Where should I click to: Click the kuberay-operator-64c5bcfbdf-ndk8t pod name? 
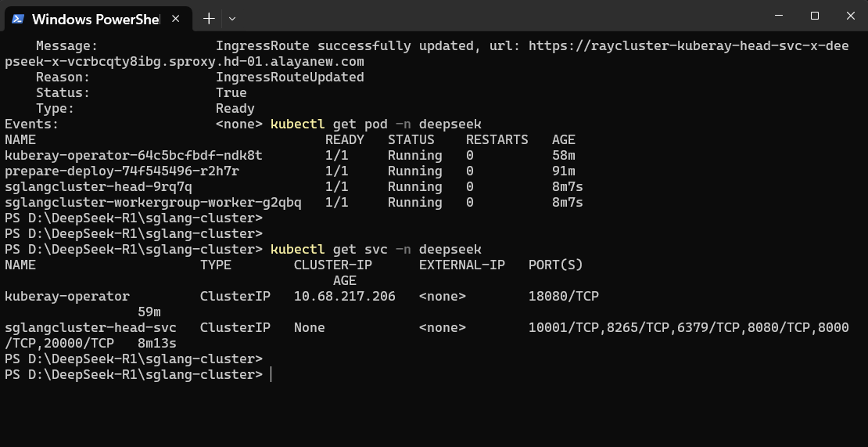134,156
